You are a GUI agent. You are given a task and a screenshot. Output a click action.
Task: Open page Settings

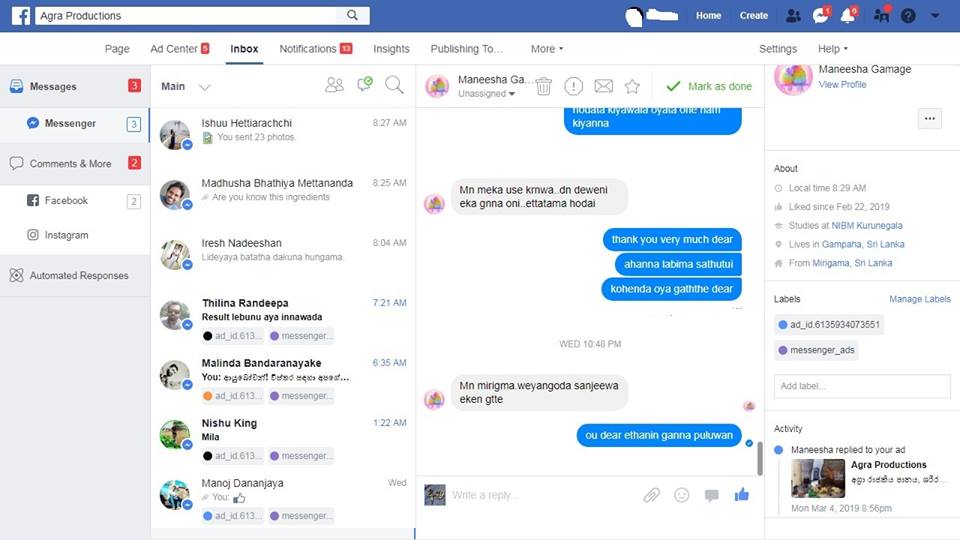[778, 49]
